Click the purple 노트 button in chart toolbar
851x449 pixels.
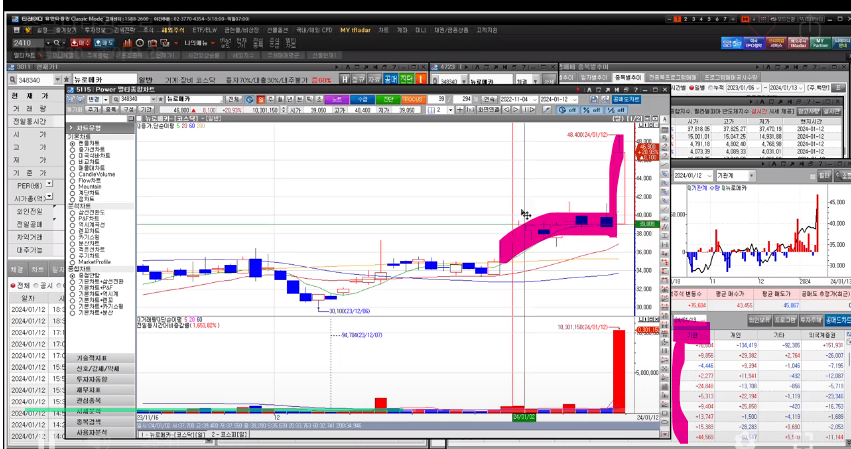pyautogui.click(x=337, y=99)
